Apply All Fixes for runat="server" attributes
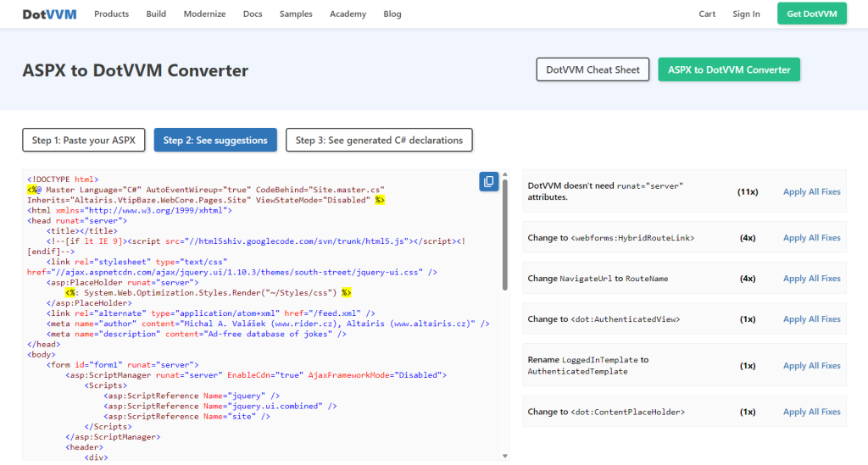The image size is (868, 465). pyautogui.click(x=811, y=191)
